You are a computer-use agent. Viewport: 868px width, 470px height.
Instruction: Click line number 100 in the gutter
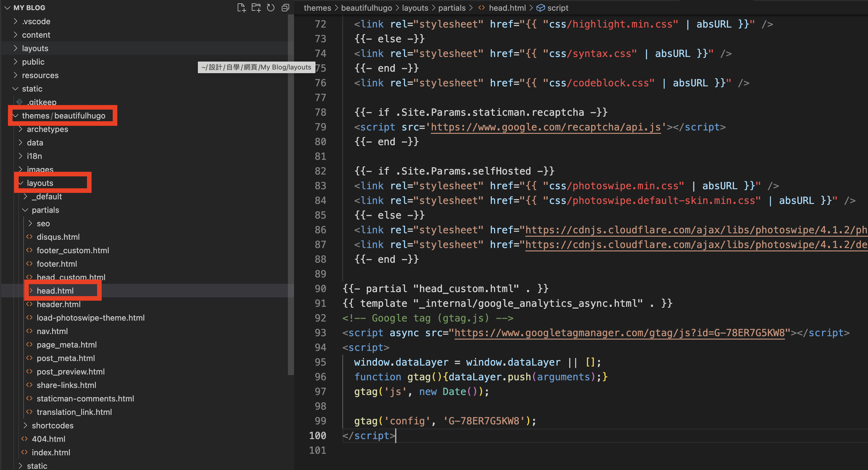tap(317, 436)
